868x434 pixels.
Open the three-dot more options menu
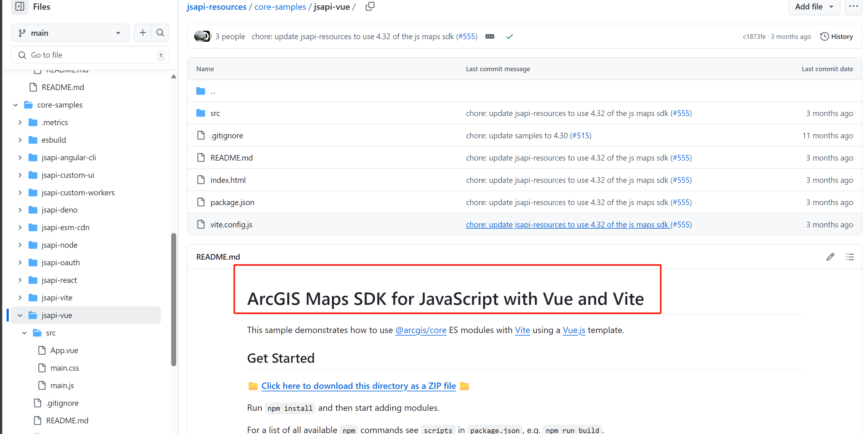(x=853, y=6)
